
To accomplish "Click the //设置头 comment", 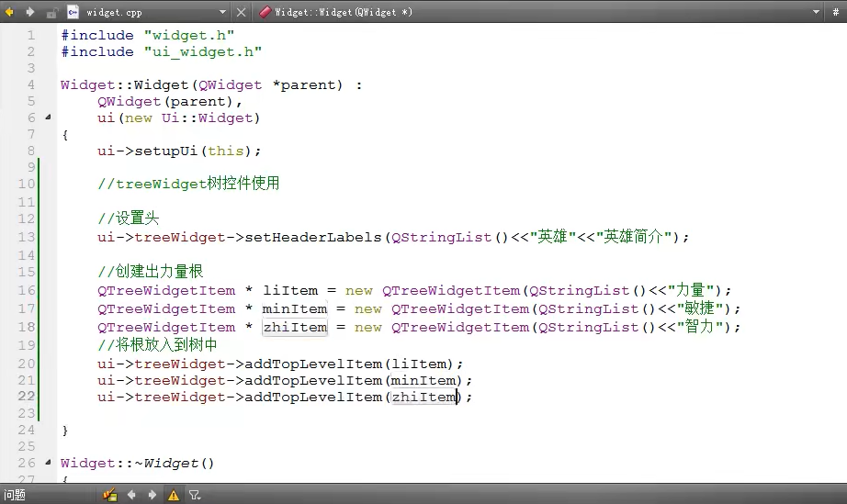I will click(128, 218).
